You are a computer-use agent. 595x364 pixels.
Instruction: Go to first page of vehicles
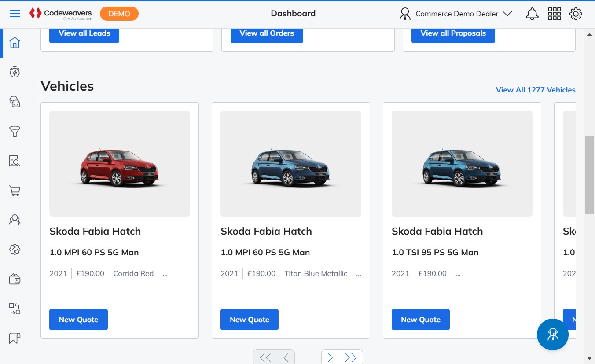(x=265, y=357)
